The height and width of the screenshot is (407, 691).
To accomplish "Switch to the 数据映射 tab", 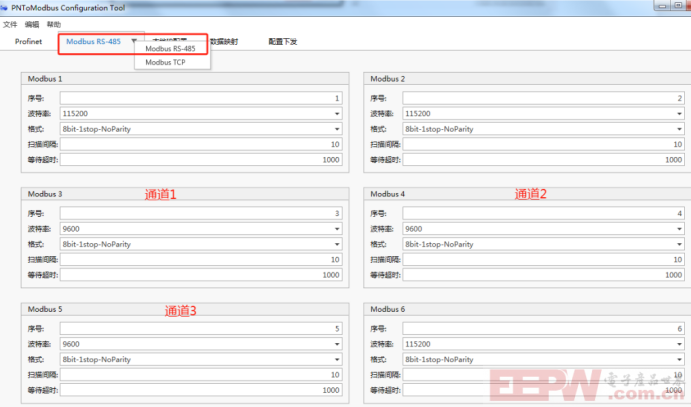I will coord(224,41).
